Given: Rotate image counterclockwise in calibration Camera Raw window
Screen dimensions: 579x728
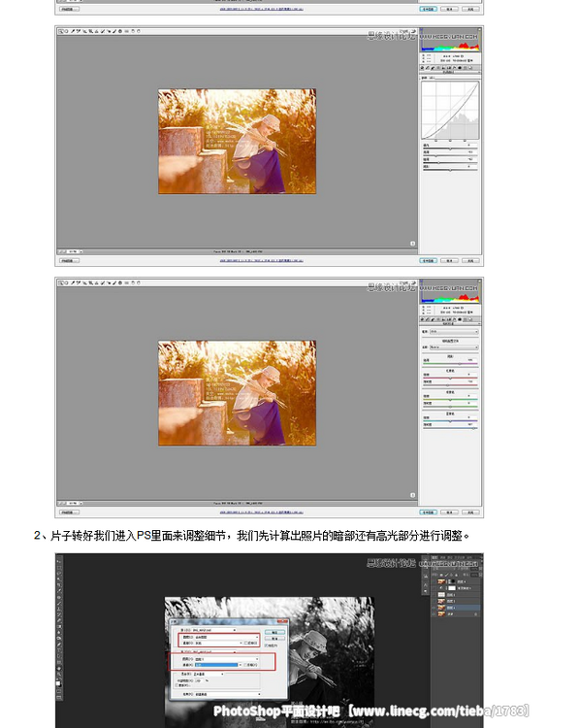Looking at the screenshot, I should tap(133, 282).
